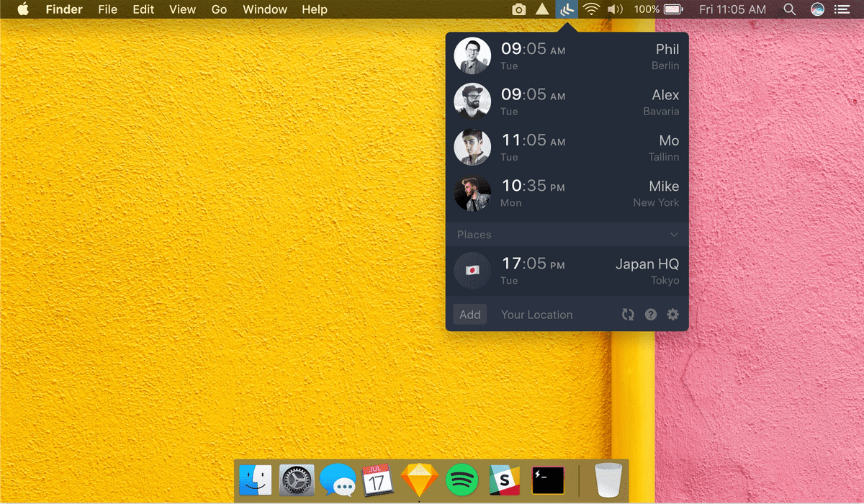Screen dimensions: 864x504
Task: Open the volume control in menu bar
Action: (x=614, y=9)
